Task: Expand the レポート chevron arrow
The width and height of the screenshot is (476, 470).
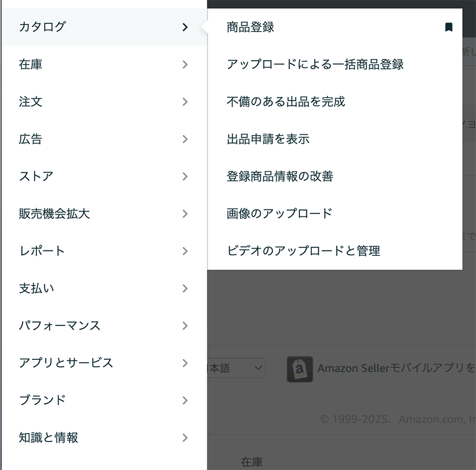Action: pos(185,251)
